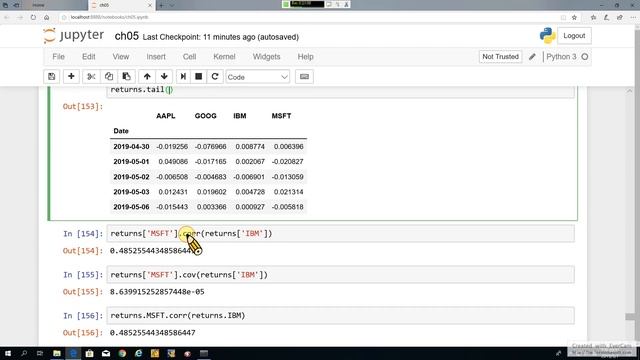The height and width of the screenshot is (360, 640).
Task: Open the Widgets menu
Action: 267,57
